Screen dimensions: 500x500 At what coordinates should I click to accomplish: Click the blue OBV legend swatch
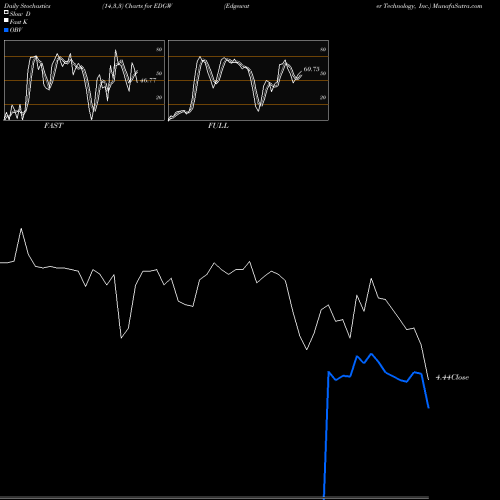pos(6,30)
